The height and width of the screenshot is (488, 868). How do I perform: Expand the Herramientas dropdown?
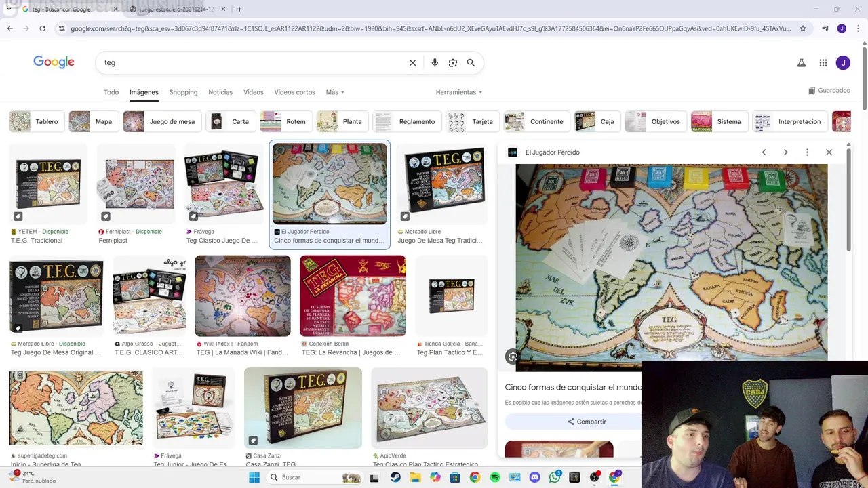coord(459,92)
